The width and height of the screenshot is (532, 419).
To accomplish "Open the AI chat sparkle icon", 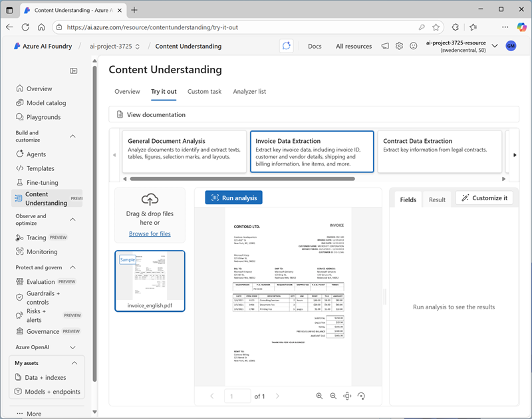I will 287,46.
